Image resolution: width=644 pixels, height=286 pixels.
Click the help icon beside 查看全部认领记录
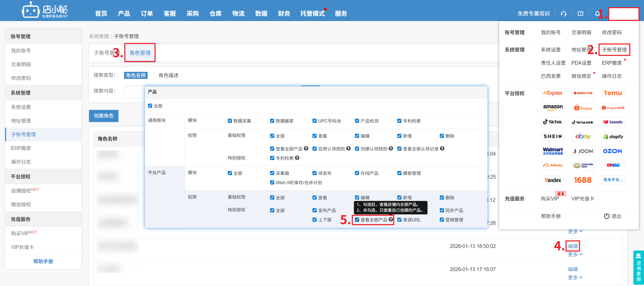coord(442,148)
